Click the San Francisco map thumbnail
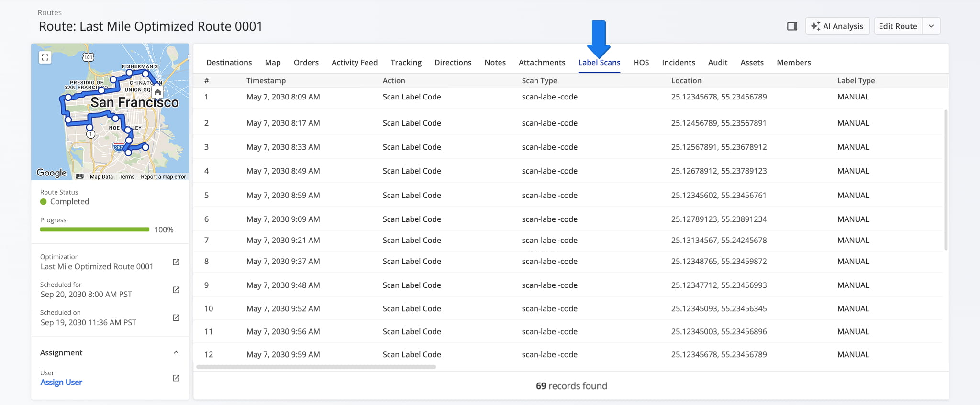 [110, 112]
